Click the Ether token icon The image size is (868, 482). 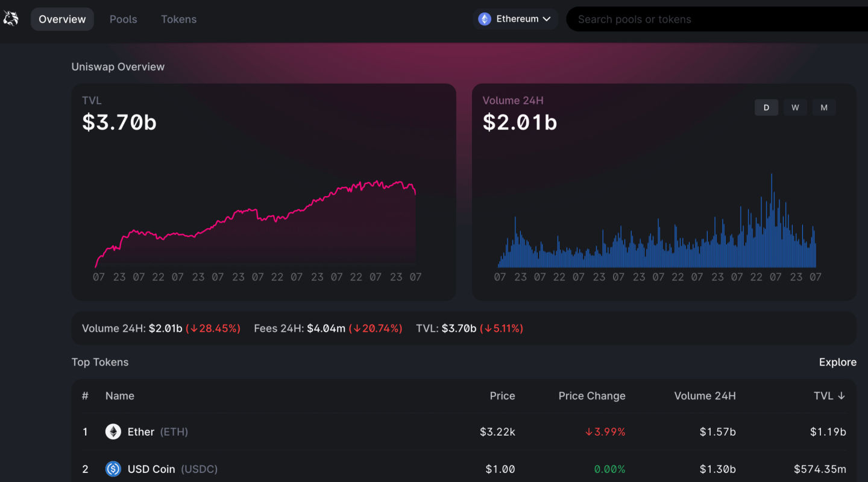(113, 432)
